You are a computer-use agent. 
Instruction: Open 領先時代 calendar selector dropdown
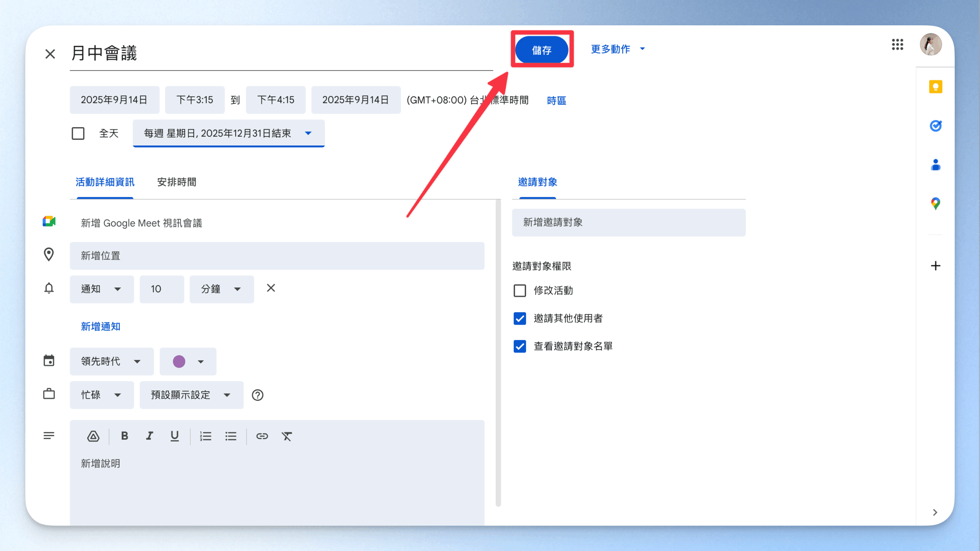[x=111, y=361]
